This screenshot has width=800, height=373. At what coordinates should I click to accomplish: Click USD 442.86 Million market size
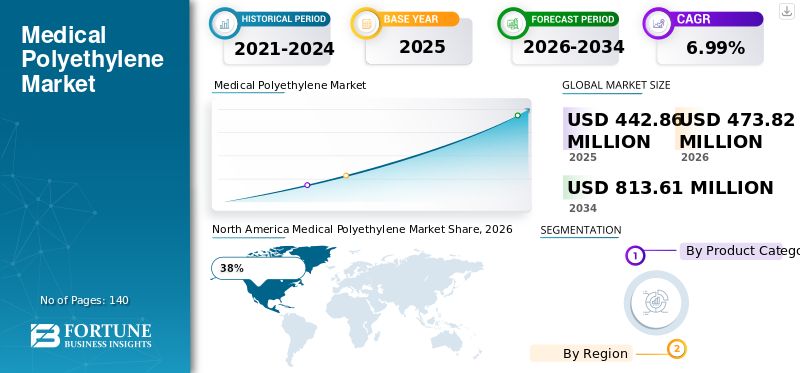pos(625,131)
